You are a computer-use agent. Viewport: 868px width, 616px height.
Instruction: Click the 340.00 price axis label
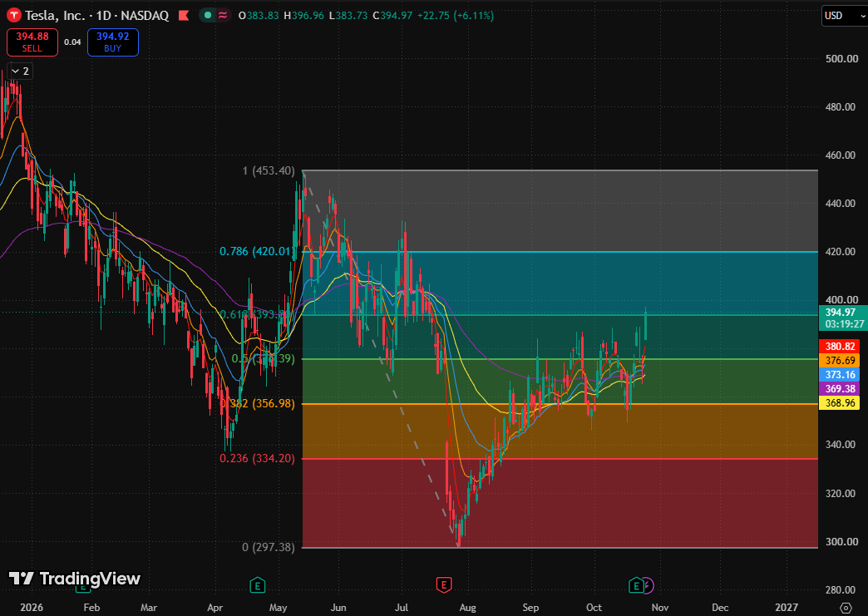coord(840,445)
